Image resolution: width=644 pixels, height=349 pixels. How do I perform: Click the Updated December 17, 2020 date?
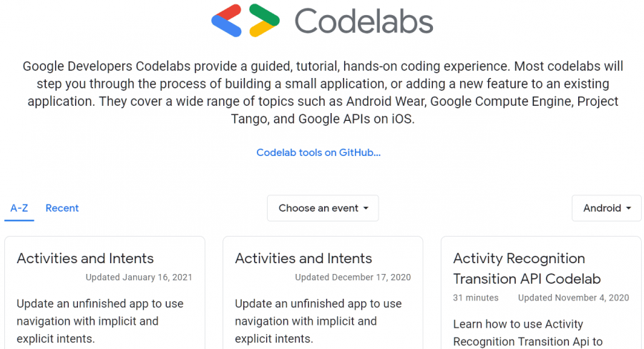click(x=353, y=277)
